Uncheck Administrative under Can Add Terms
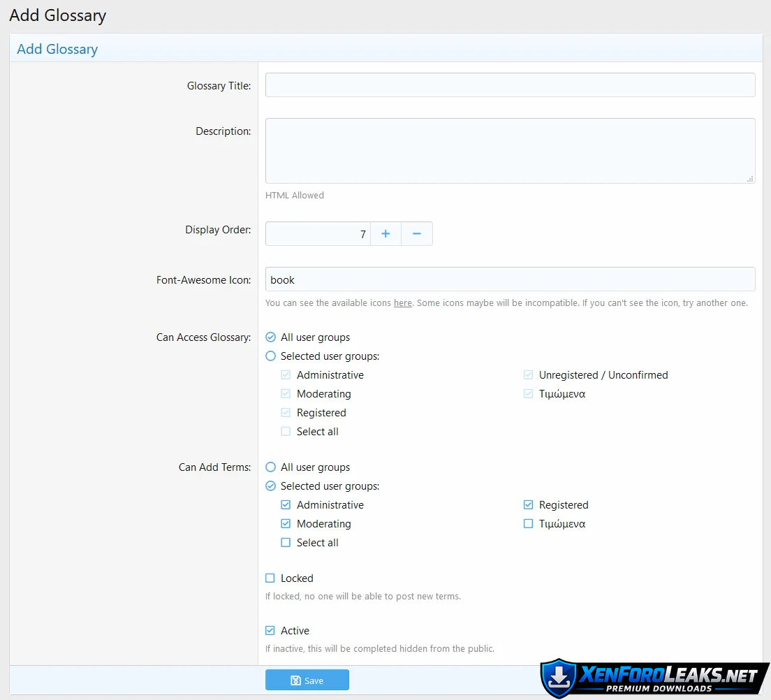 (286, 505)
